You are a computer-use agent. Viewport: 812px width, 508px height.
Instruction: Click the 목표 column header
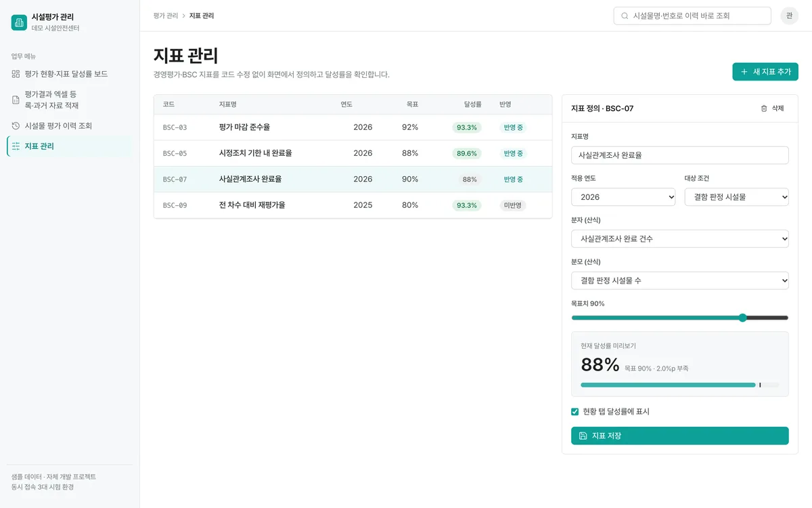[412, 104]
